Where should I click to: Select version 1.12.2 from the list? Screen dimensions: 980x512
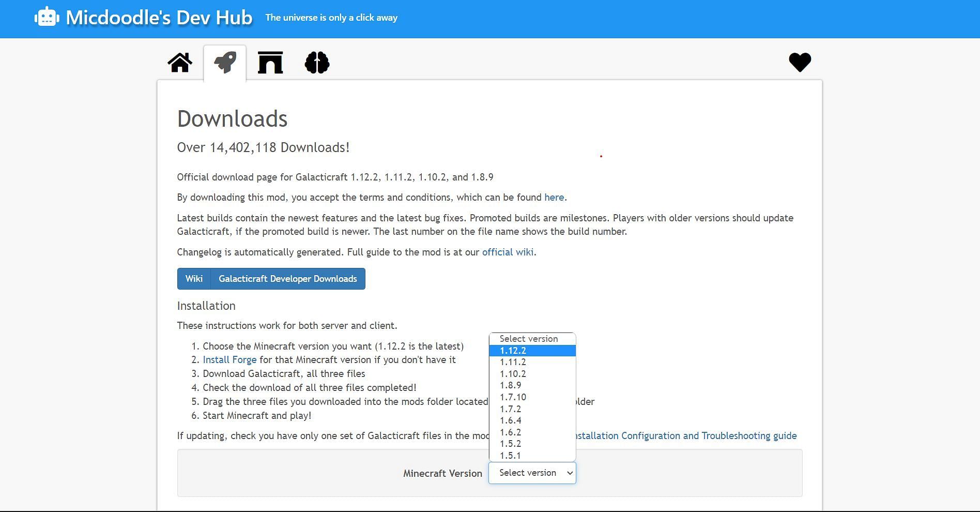point(532,351)
